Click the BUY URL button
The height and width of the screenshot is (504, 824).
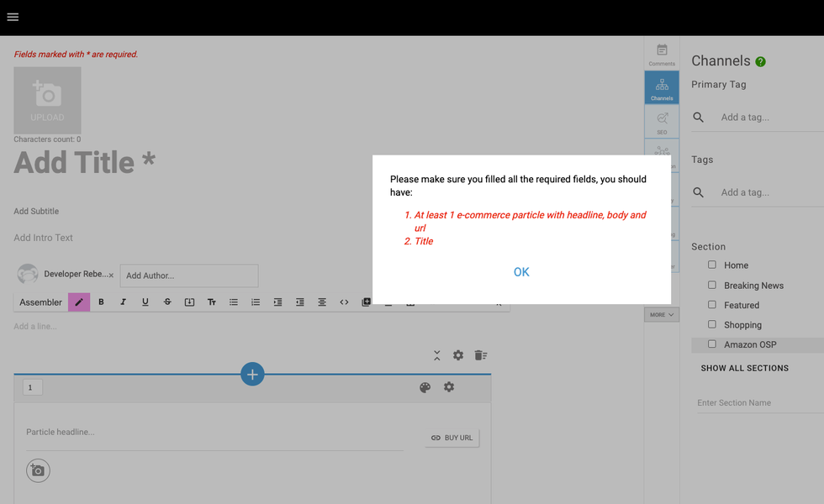[452, 438]
